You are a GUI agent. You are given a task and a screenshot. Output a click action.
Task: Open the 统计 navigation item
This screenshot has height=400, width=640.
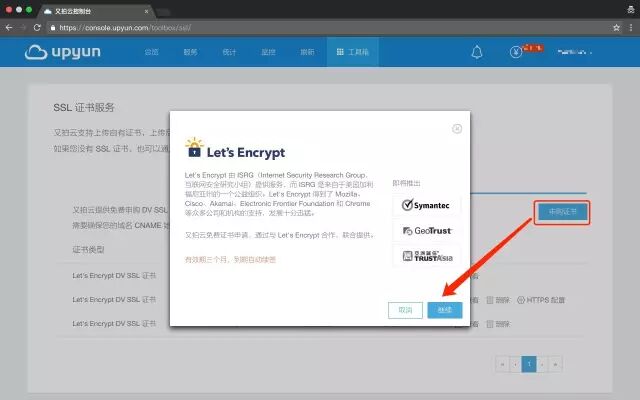coord(229,52)
